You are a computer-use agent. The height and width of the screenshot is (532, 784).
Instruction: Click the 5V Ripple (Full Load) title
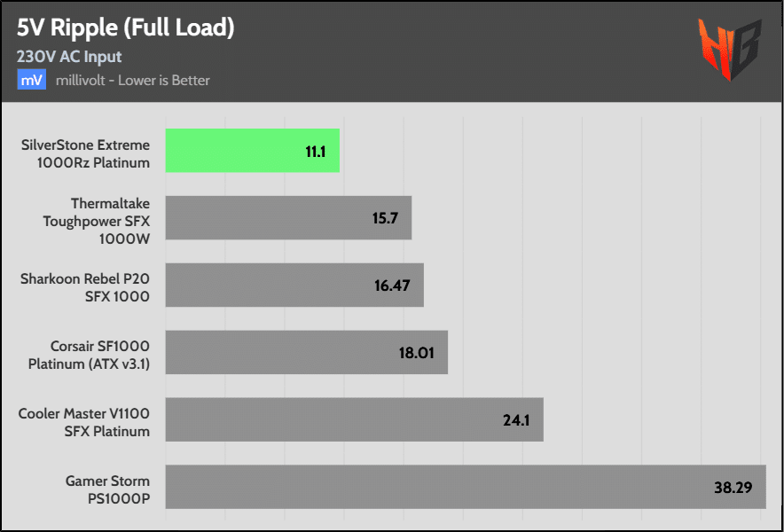(x=126, y=29)
